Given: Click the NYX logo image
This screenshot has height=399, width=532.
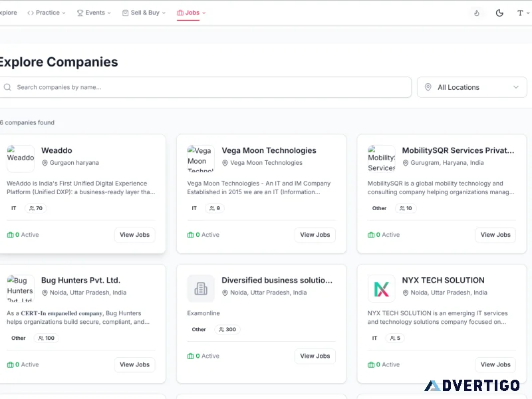Looking at the screenshot, I should pos(381,289).
